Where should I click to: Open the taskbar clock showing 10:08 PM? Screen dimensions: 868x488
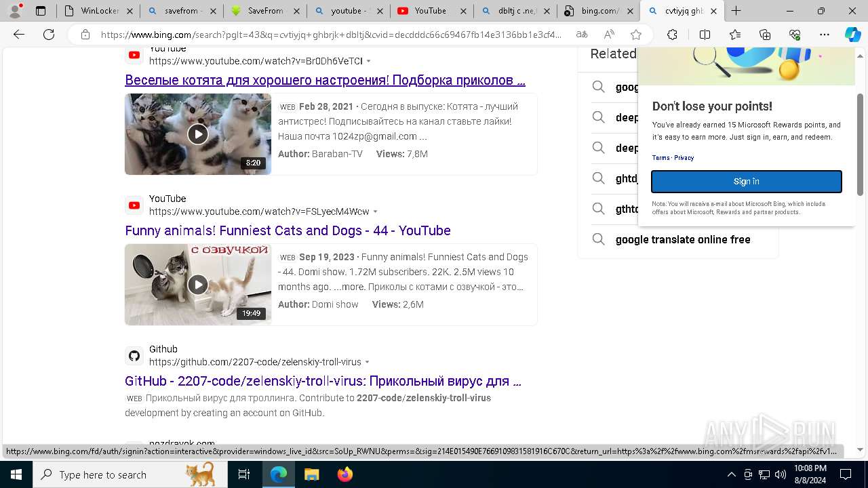click(810, 474)
